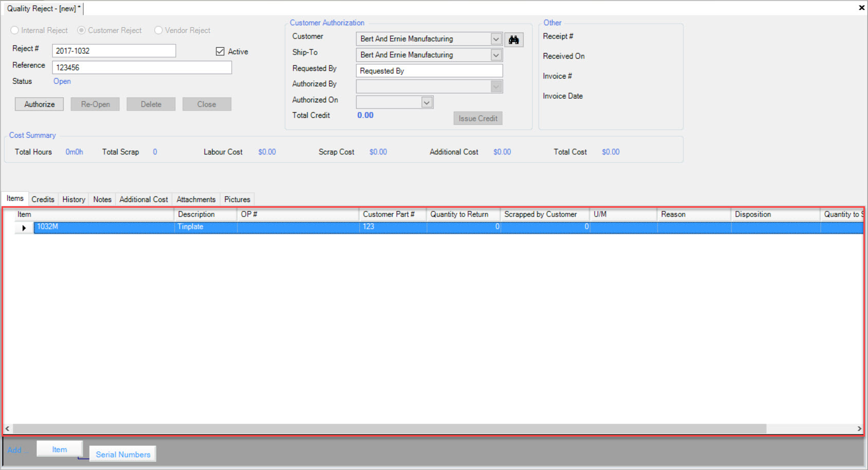
Task: Click the scroll left arrow of grid
Action: (7, 428)
